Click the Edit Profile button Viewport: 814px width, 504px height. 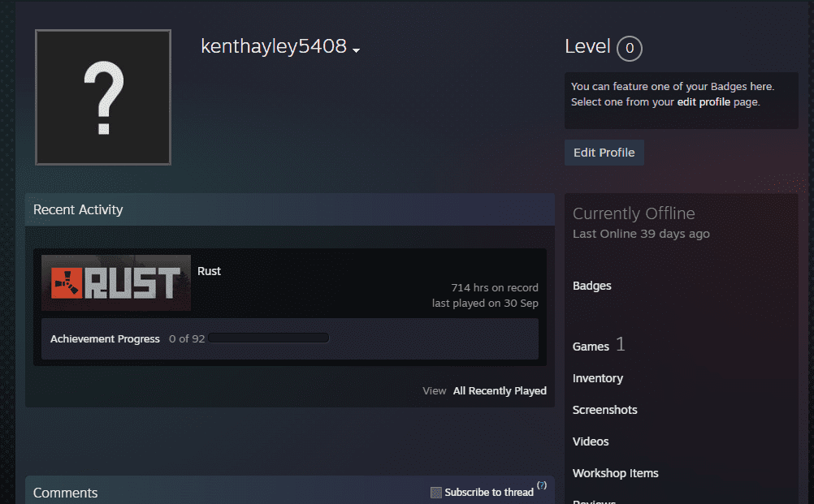[x=604, y=152]
